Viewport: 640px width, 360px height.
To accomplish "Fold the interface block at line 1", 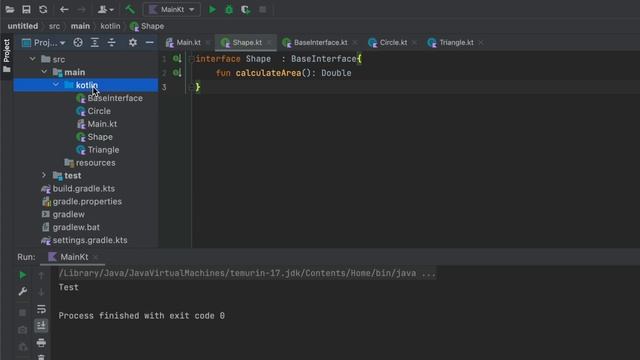I will pos(191,59).
